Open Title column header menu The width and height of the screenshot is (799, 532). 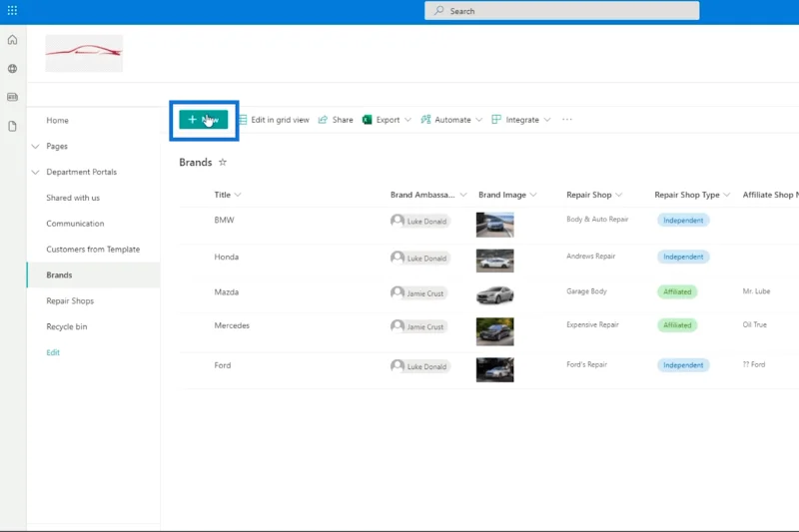pyautogui.click(x=228, y=195)
